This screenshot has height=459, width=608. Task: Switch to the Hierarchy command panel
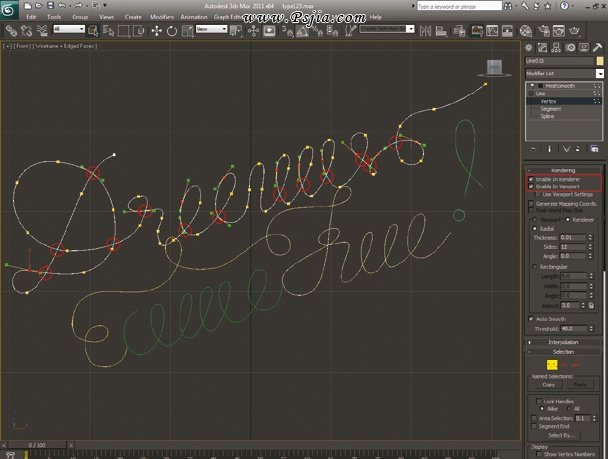click(556, 48)
